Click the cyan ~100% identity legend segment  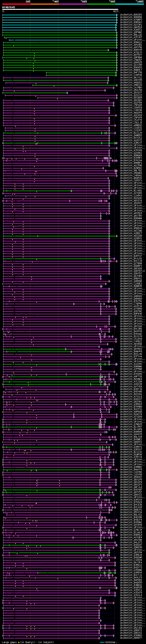pyautogui.click(x=130, y=4)
